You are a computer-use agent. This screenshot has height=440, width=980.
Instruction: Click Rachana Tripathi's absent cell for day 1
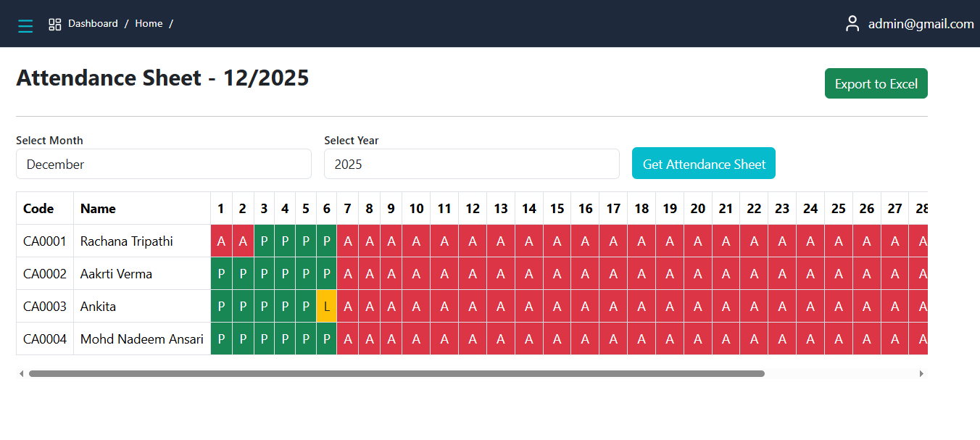click(x=221, y=241)
